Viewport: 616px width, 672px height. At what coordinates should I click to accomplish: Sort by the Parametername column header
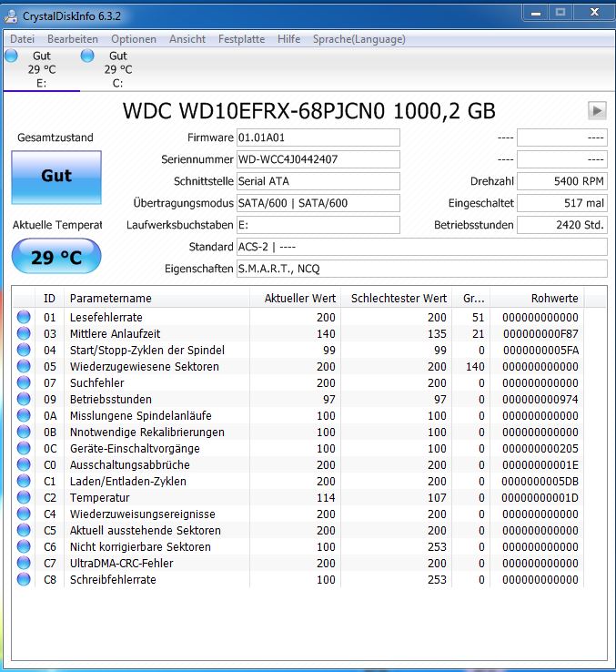(x=157, y=299)
